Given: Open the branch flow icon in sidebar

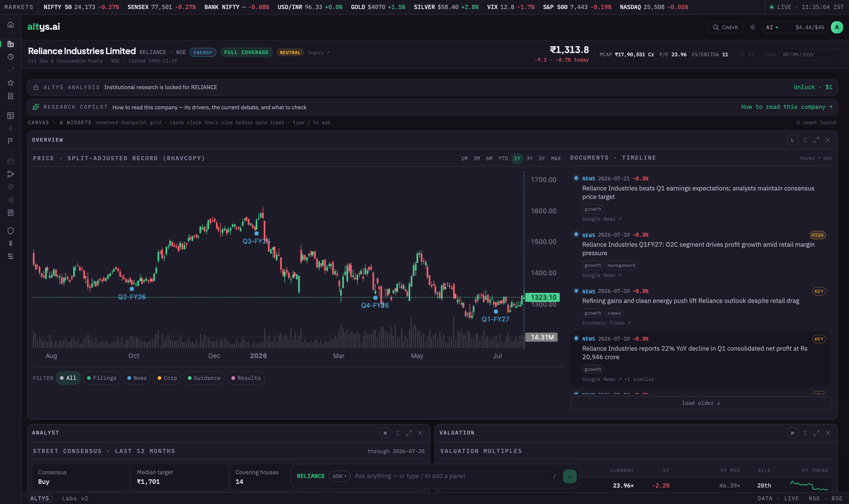Looking at the screenshot, I should [x=11, y=174].
